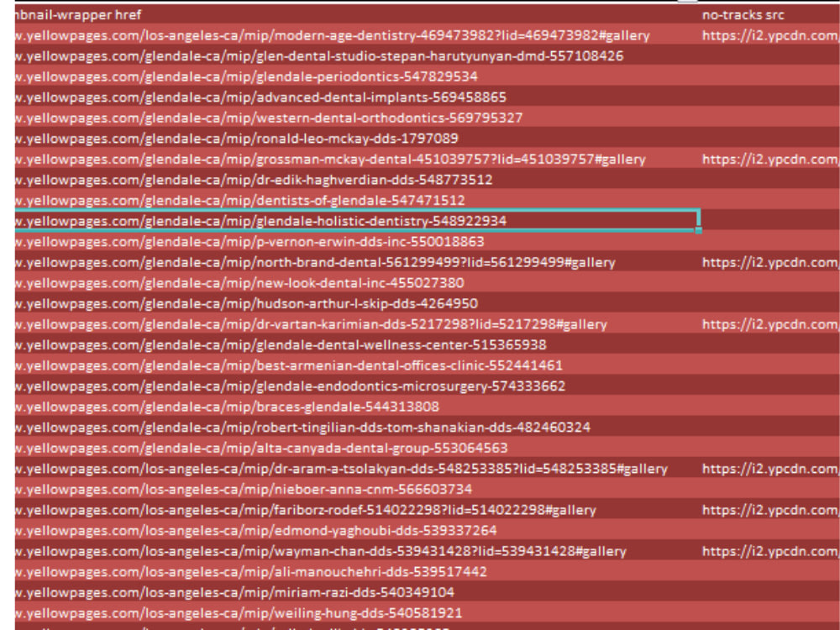The image size is (840, 630).
Task: Select the glendale-holistic-dentistry-548922934 cell
Action: click(x=357, y=221)
